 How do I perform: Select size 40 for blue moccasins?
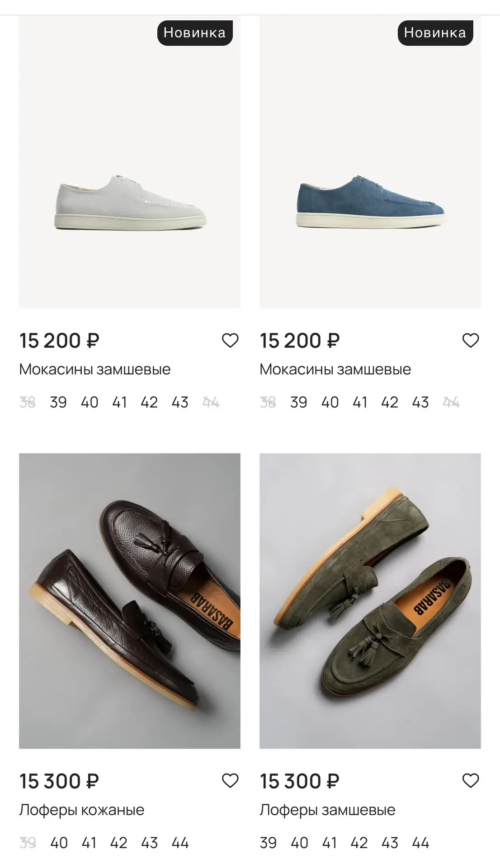[x=330, y=402]
